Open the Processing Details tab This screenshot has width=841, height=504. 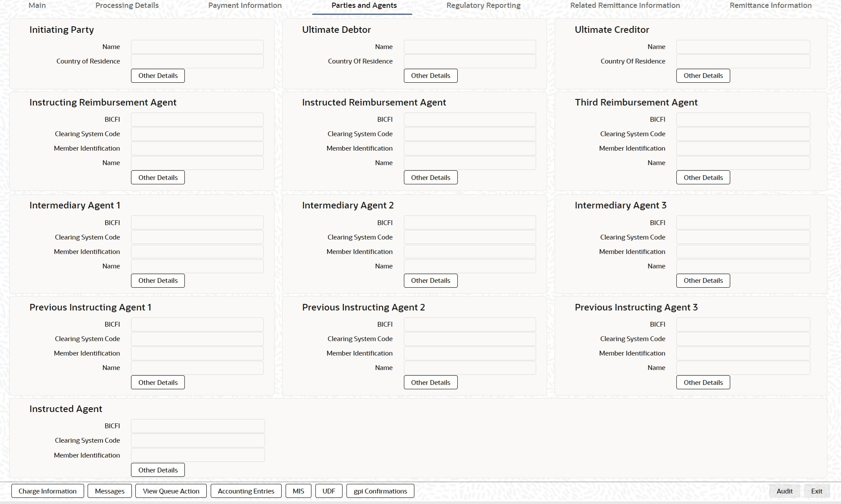(x=127, y=6)
